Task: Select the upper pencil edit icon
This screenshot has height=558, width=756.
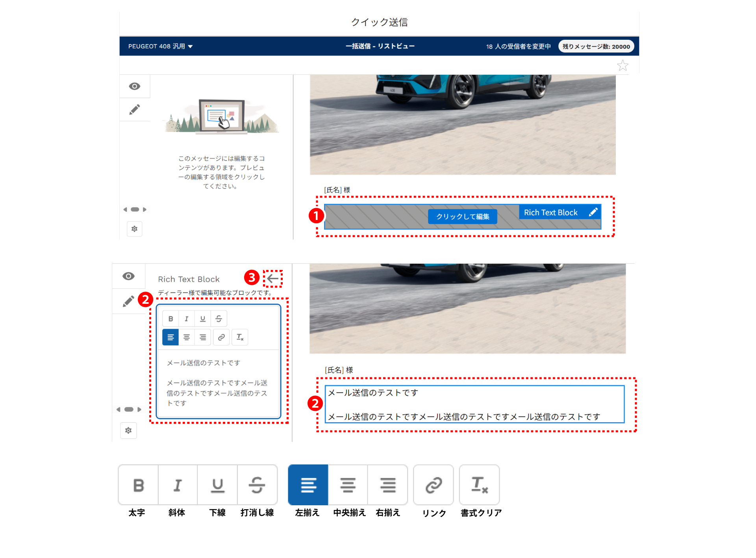Action: click(x=135, y=109)
